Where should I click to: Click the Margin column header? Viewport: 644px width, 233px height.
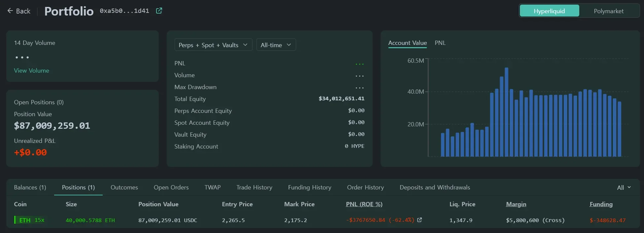(x=516, y=204)
